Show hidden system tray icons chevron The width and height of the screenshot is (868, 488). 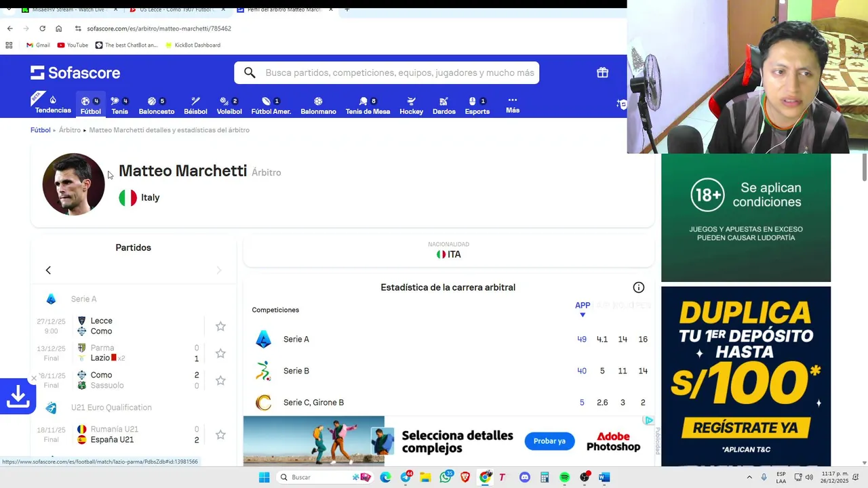click(x=749, y=477)
